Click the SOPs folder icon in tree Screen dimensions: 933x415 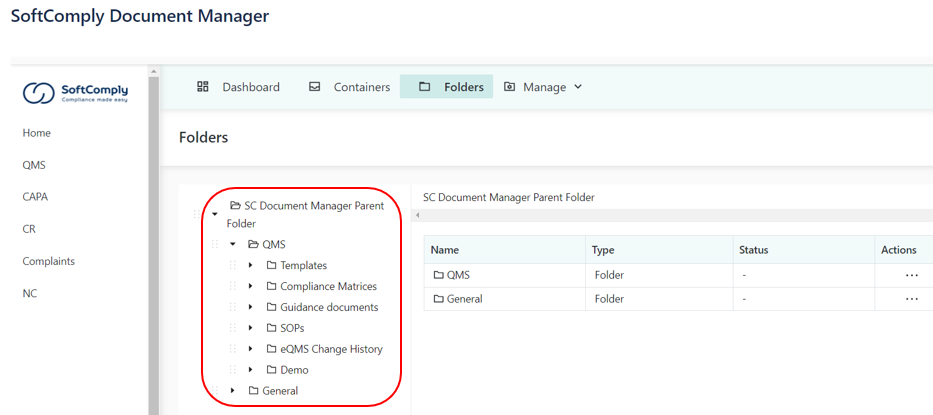pyautogui.click(x=271, y=328)
